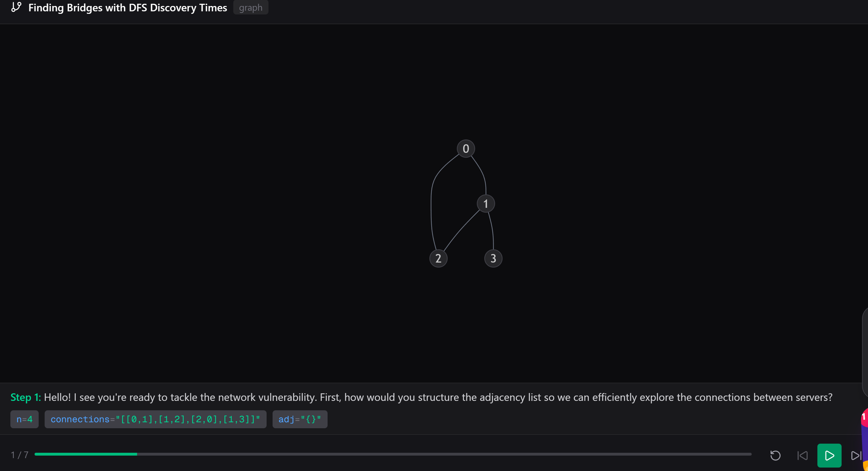Click the connections variable chip
The height and width of the screenshot is (471, 868).
click(x=155, y=419)
